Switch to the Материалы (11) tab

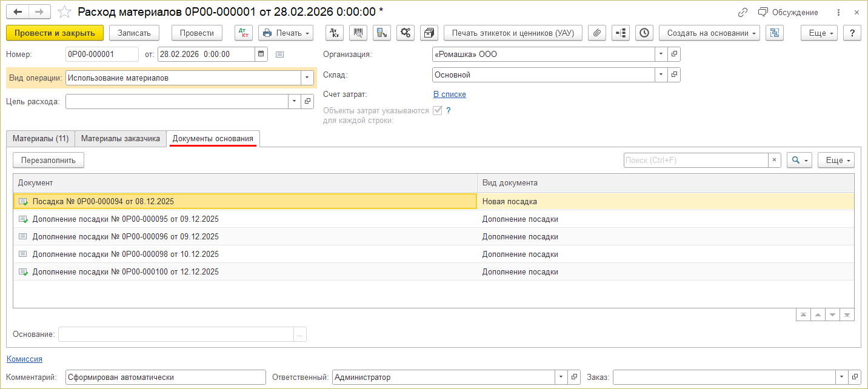coord(41,139)
